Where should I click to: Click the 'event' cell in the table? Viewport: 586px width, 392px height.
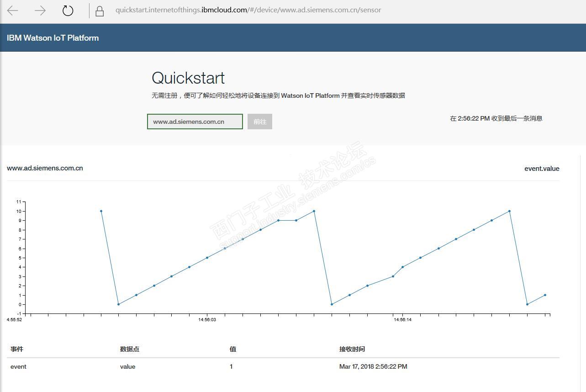click(18, 366)
